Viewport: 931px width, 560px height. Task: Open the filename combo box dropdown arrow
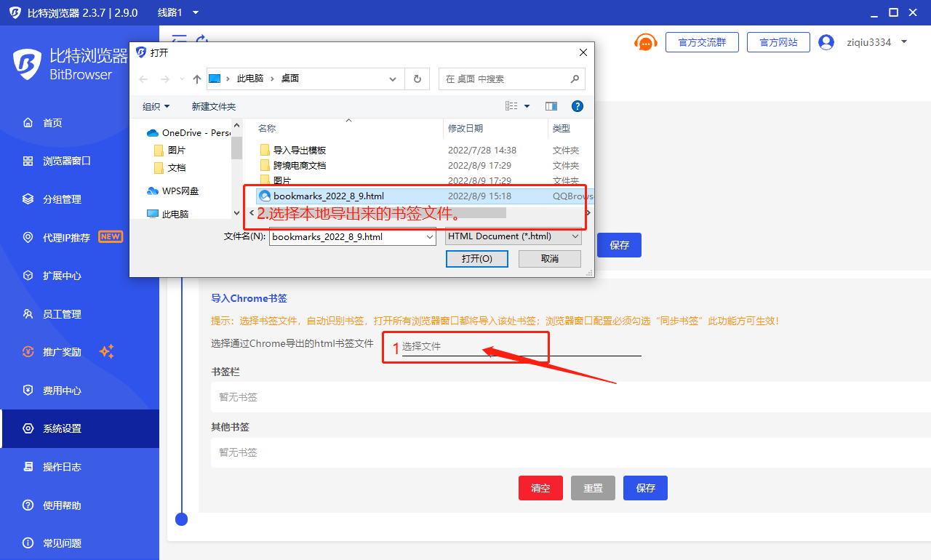429,236
